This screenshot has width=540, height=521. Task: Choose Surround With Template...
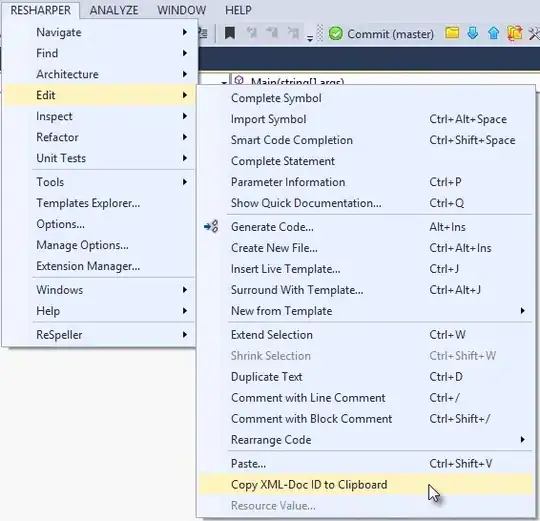click(x=366, y=290)
